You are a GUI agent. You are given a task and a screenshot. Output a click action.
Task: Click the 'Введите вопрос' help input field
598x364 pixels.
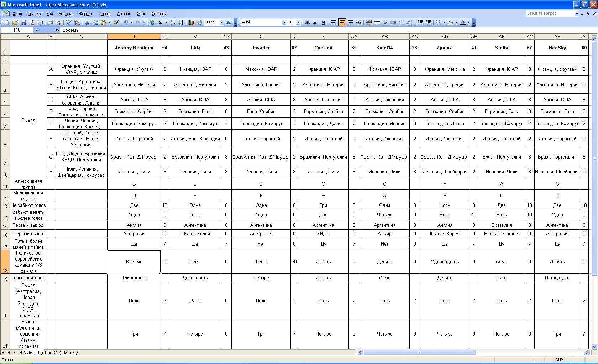(550, 14)
